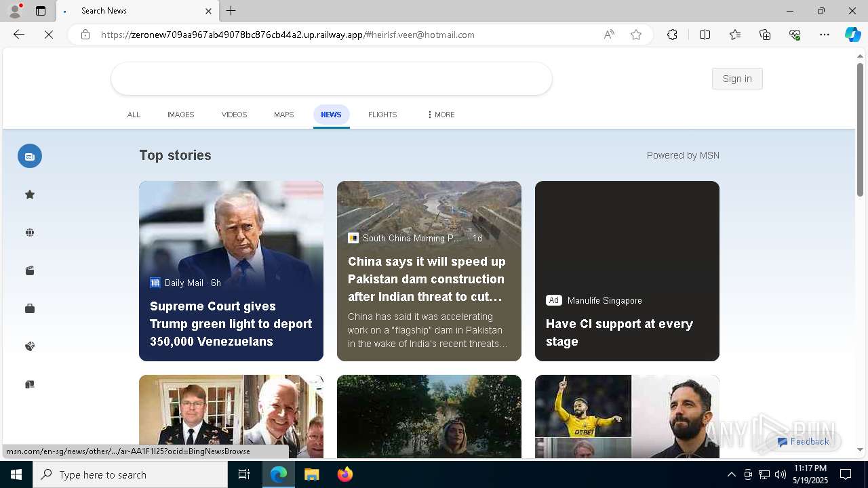Open the Entertainment clapperboard sidebar icon
This screenshot has height=488, width=868.
(30, 270)
